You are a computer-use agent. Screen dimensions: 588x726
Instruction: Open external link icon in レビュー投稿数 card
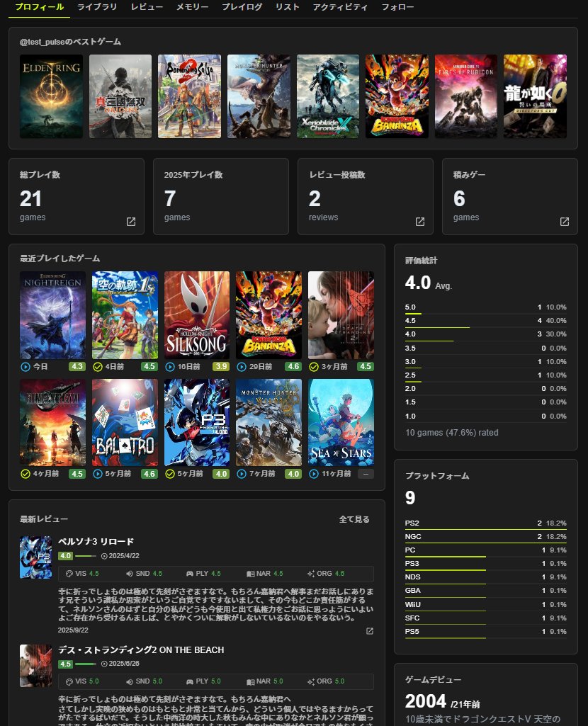pyautogui.click(x=420, y=222)
